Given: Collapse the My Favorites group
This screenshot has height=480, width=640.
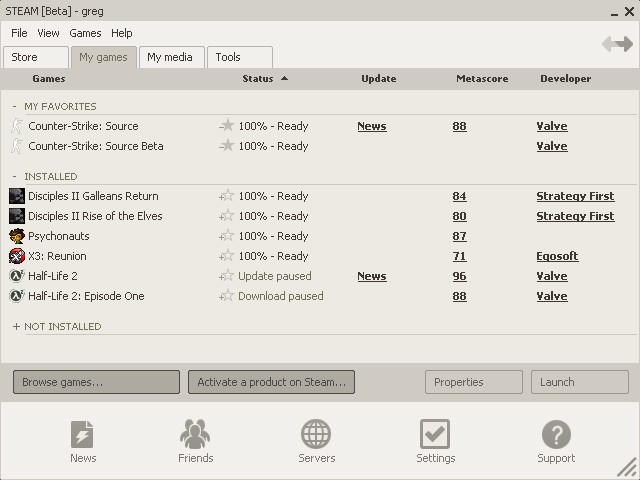Looking at the screenshot, I should click(x=15, y=107).
